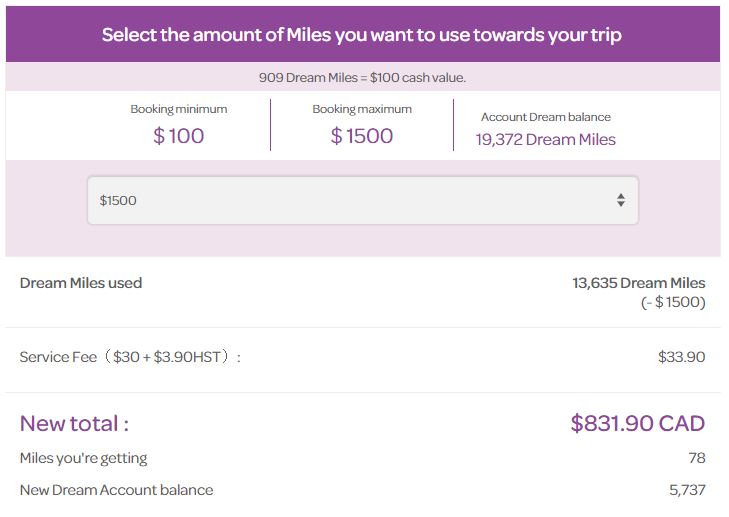
Task: Click the Miles you're getting label
Action: pos(83,458)
